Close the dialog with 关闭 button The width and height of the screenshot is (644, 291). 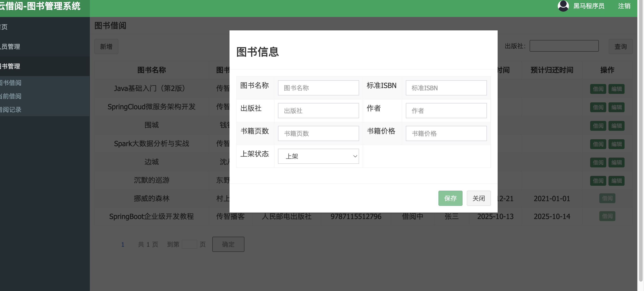click(478, 198)
